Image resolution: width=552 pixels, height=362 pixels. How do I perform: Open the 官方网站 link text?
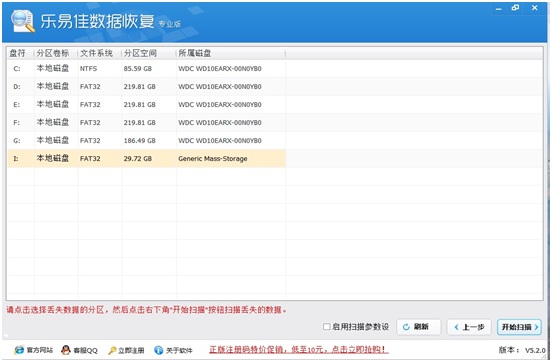[39, 350]
